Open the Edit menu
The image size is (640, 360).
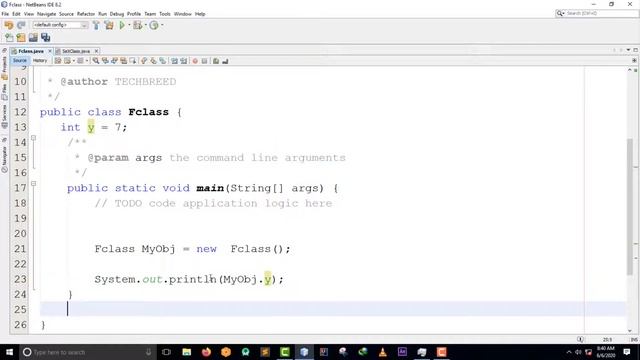[x=16, y=14]
